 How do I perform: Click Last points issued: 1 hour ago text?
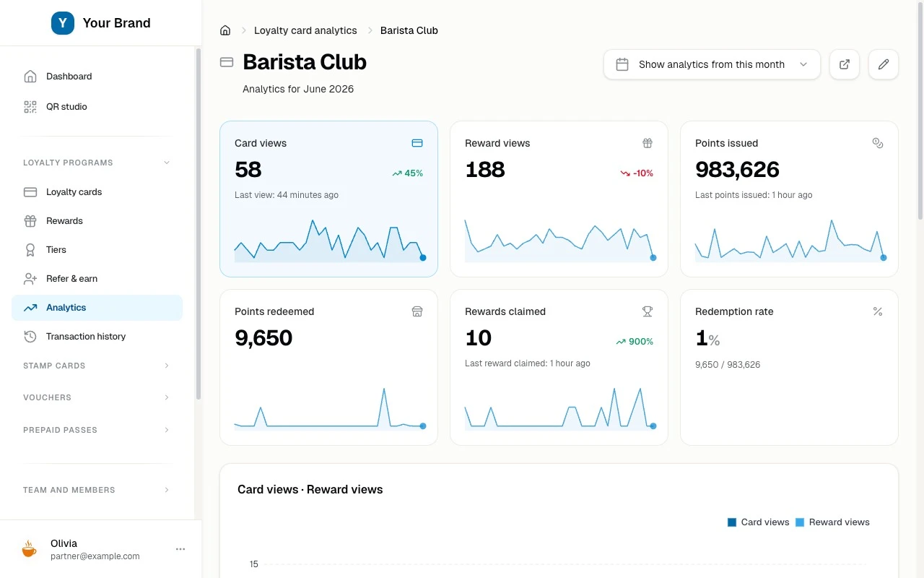[754, 195]
